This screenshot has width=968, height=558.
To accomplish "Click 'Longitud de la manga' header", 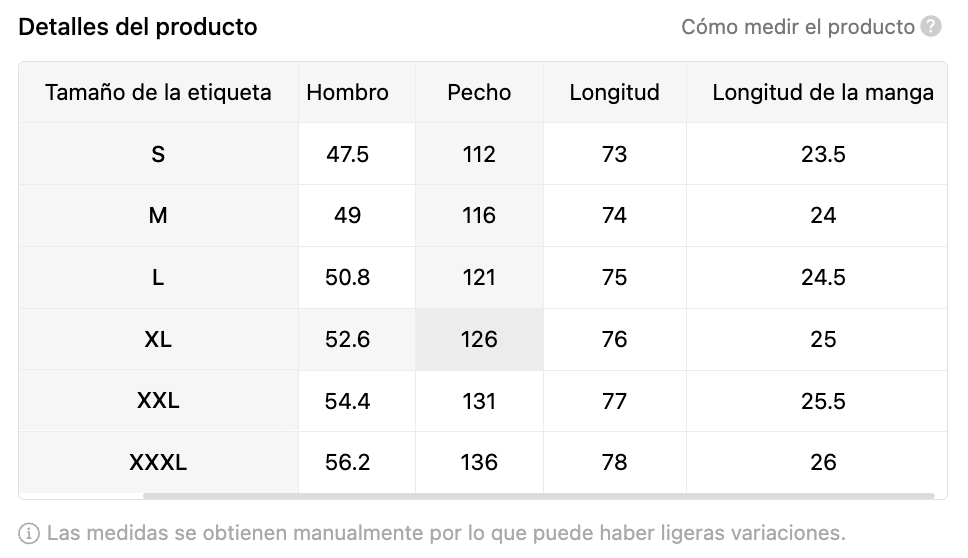I will [822, 93].
